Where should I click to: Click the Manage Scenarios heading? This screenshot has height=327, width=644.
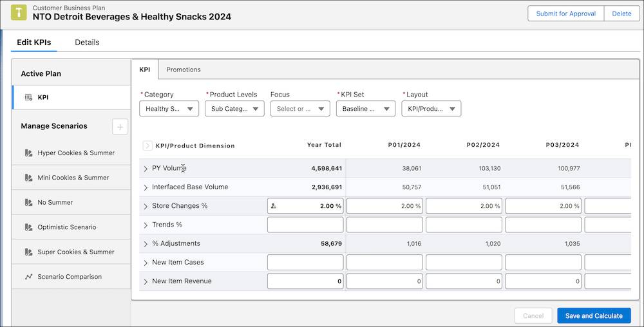54,126
